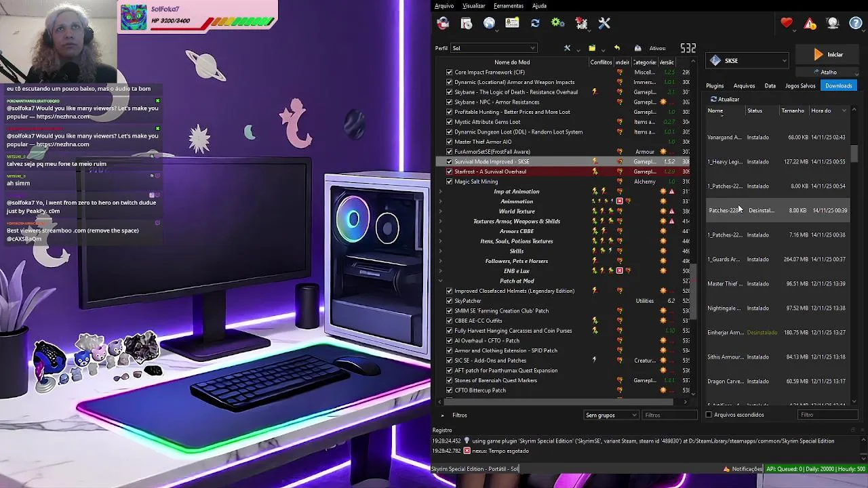Open the change game instance icon
The height and width of the screenshot is (488, 868).
click(443, 23)
